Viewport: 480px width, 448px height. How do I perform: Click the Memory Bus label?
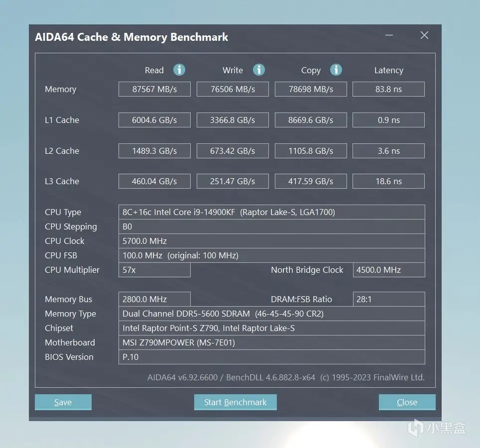click(x=69, y=299)
